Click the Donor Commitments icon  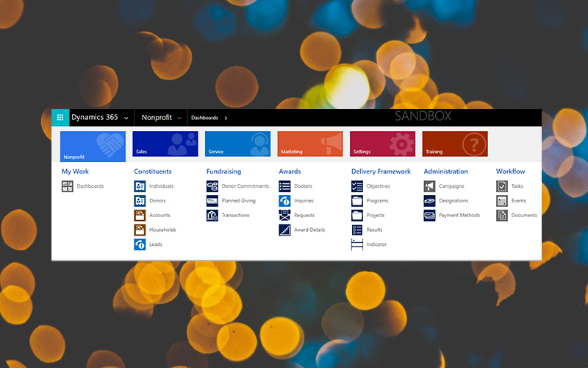click(212, 186)
